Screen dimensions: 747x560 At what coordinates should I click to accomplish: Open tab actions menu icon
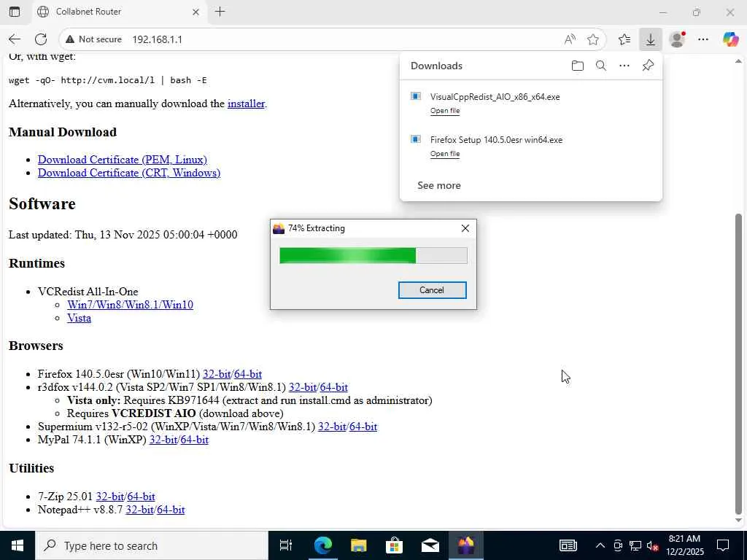point(15,12)
